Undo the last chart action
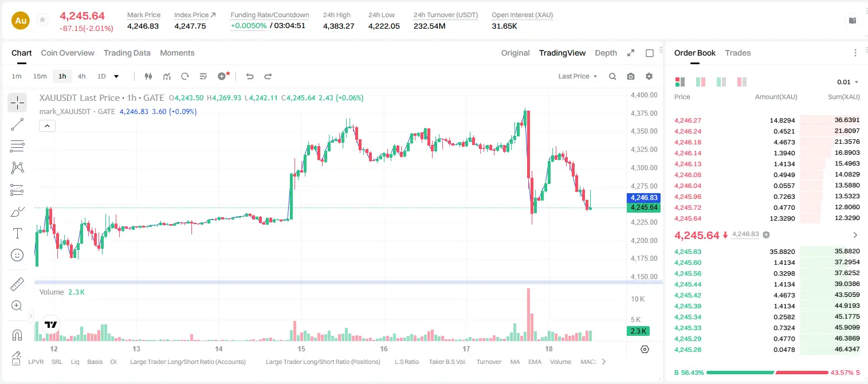 (x=249, y=76)
